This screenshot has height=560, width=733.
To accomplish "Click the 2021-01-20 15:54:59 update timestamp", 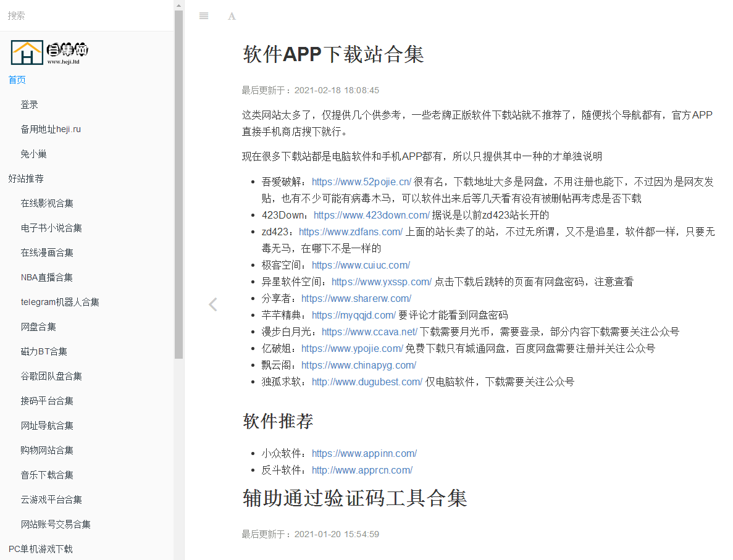I will click(337, 534).
